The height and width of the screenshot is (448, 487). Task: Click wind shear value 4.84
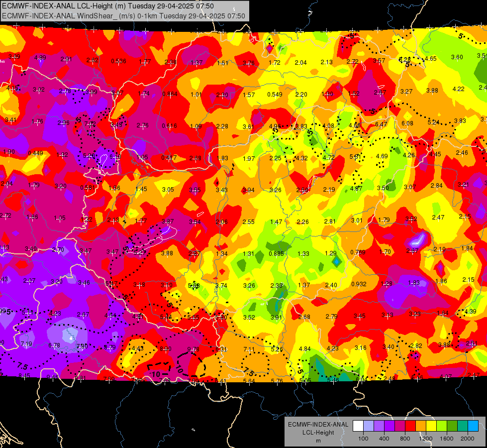pyautogui.click(x=304, y=349)
